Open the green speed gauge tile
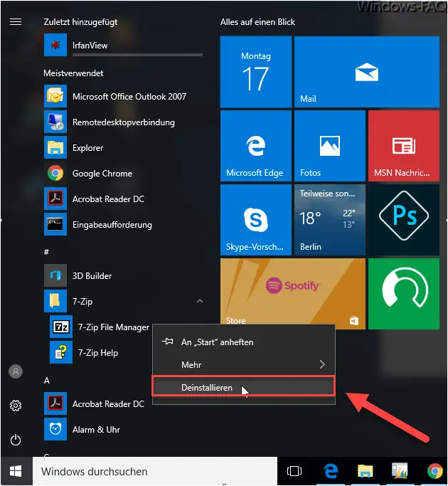The width and height of the screenshot is (448, 486). [x=404, y=294]
